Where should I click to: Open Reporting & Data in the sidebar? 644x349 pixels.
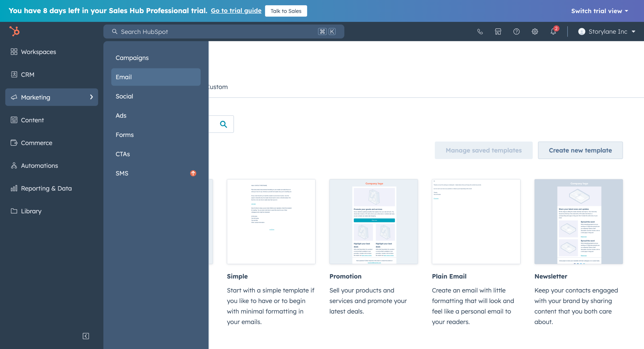click(x=52, y=188)
